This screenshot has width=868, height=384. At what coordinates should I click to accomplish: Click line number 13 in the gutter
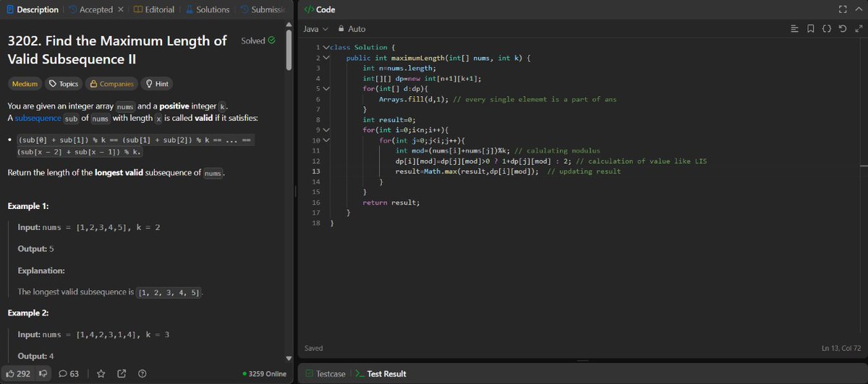coord(315,171)
